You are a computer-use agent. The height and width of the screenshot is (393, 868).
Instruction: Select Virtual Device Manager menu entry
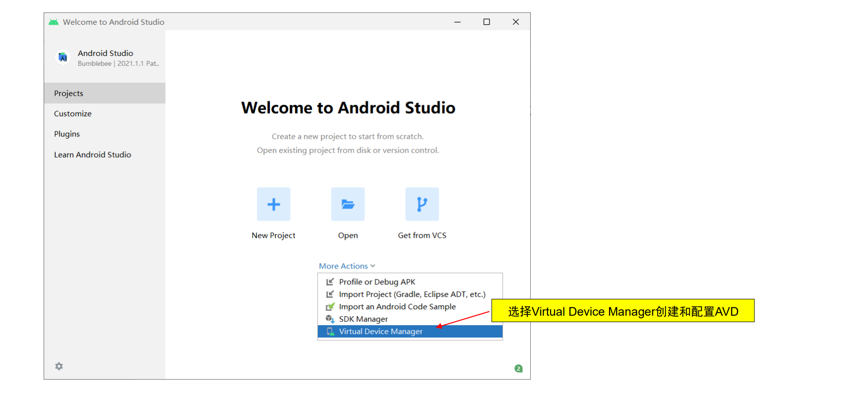[410, 332]
